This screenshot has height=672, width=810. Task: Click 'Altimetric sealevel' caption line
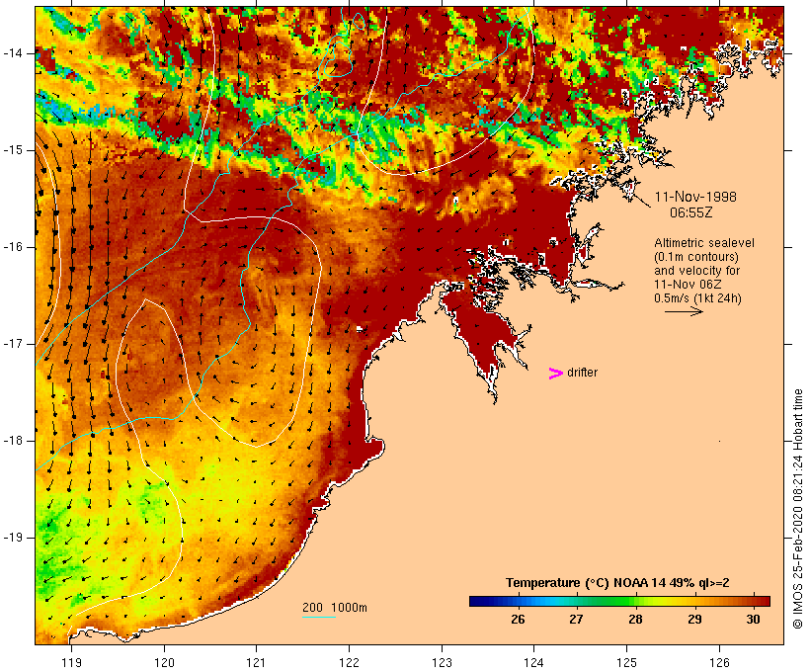point(704,243)
